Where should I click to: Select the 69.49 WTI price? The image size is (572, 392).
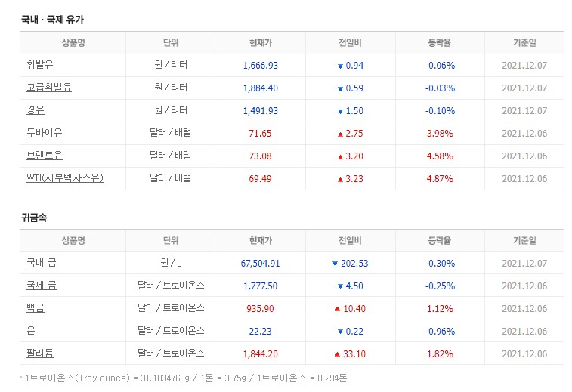pos(260,179)
